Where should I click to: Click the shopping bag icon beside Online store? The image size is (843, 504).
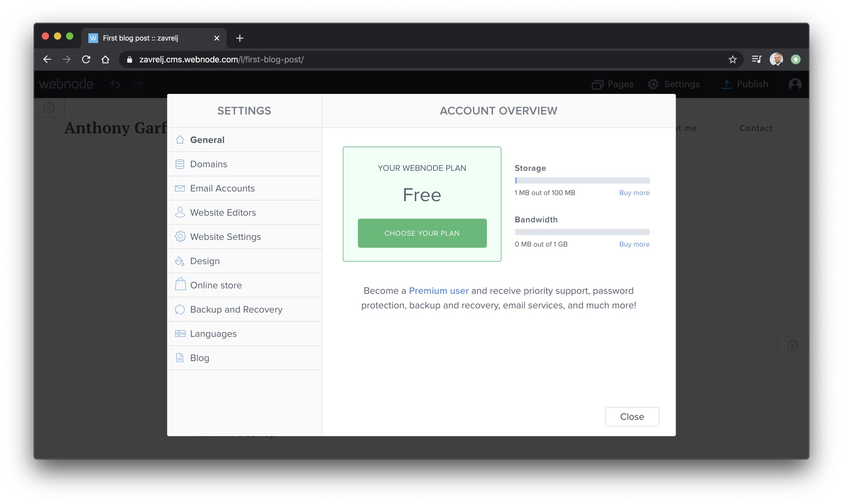180,284
